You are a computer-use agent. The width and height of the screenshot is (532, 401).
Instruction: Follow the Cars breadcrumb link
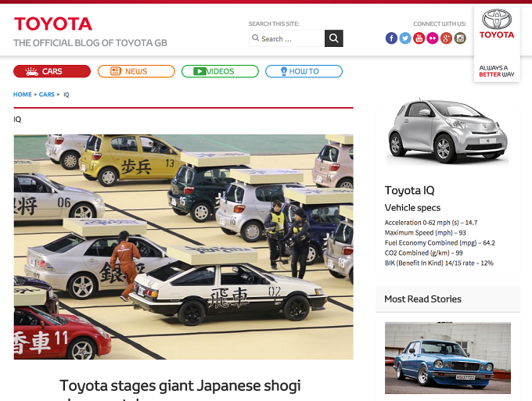[x=46, y=95]
